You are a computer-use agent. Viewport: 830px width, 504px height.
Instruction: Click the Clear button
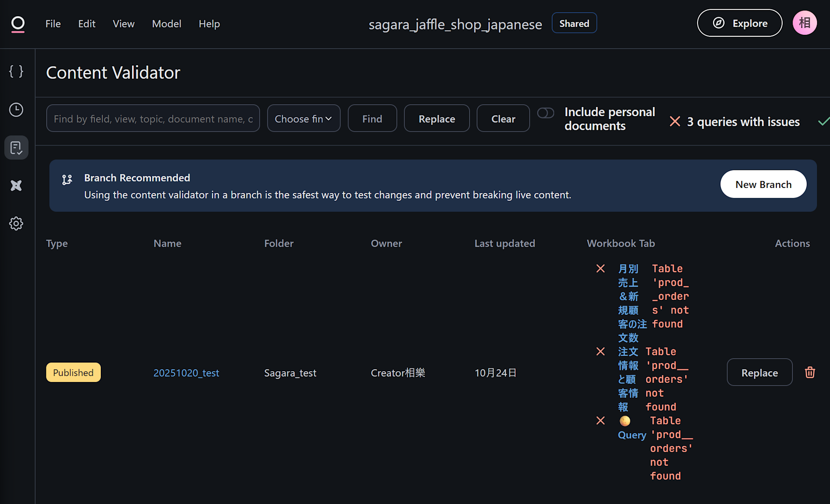[x=503, y=119]
